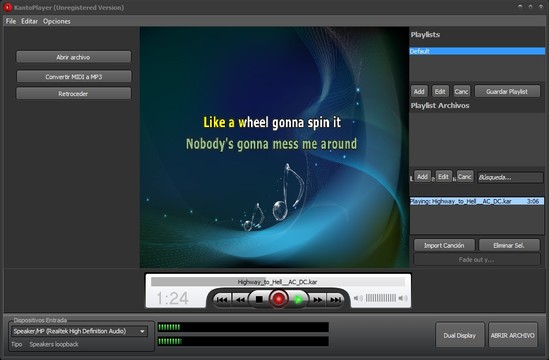Click the rewind button

click(x=240, y=300)
